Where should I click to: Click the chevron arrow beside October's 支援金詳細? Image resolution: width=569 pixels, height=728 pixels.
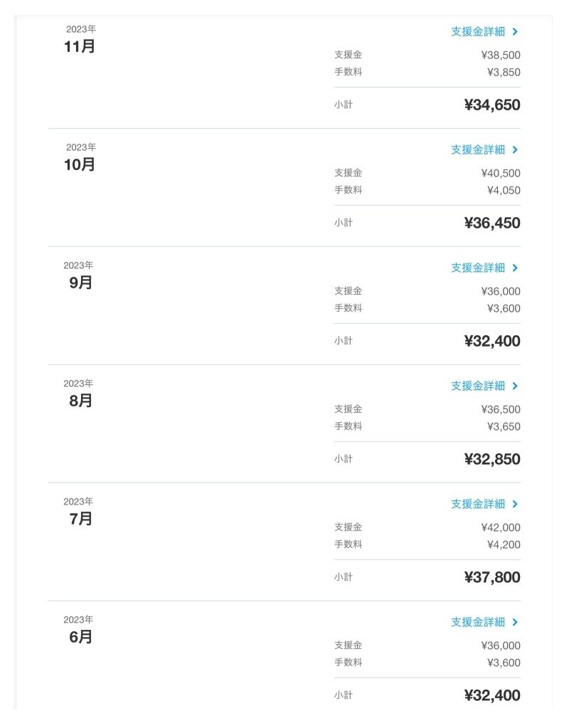(515, 149)
